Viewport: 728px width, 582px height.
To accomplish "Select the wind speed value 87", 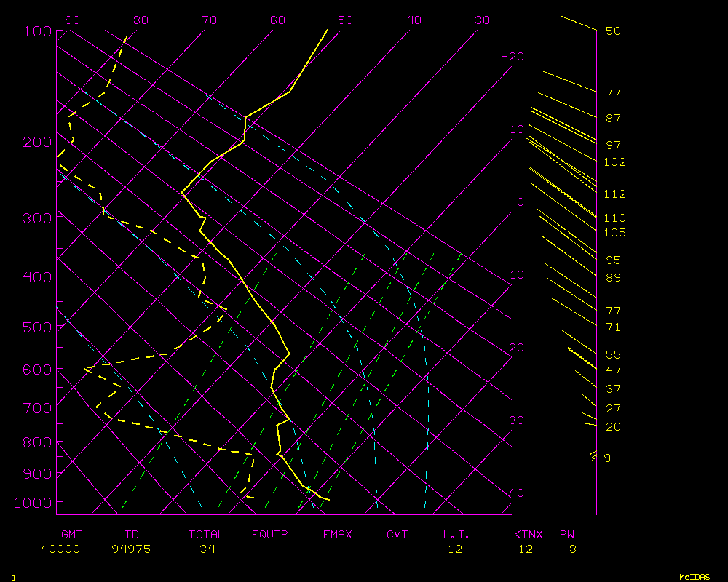I will pos(613,118).
